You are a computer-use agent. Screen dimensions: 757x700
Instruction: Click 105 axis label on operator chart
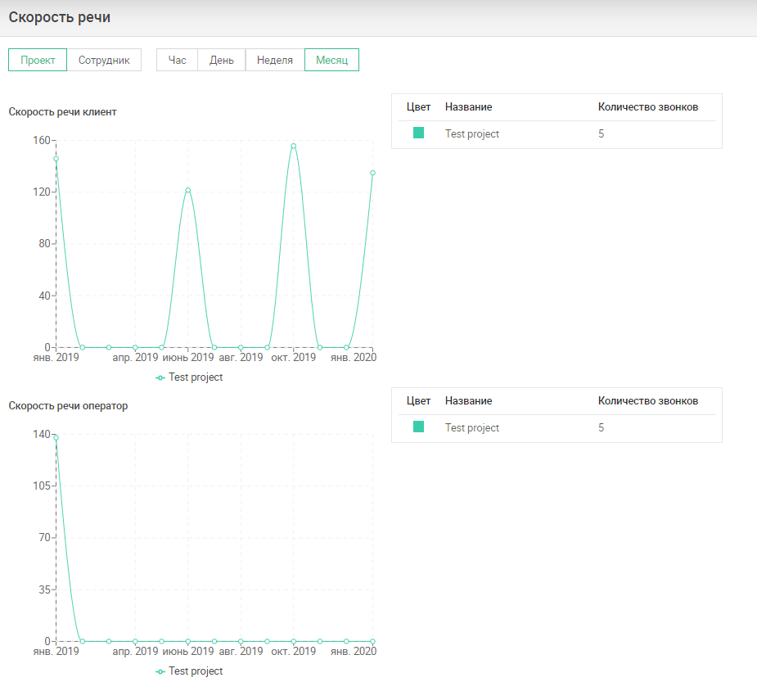[41, 485]
